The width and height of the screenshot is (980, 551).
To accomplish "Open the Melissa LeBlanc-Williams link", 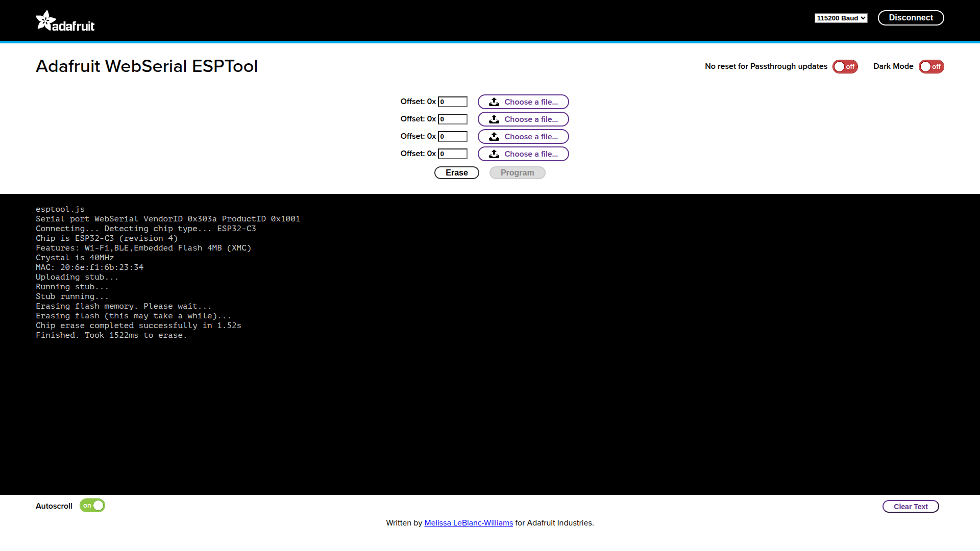I will pyautogui.click(x=469, y=523).
